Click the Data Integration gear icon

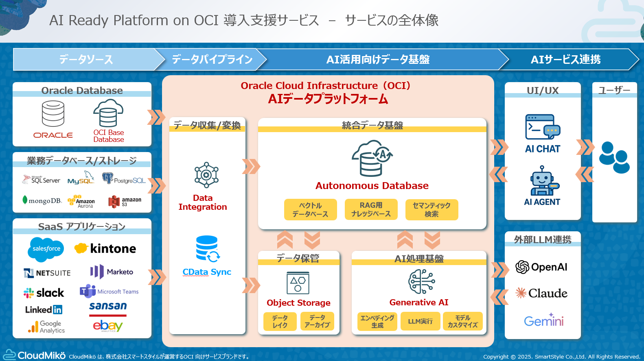206,175
